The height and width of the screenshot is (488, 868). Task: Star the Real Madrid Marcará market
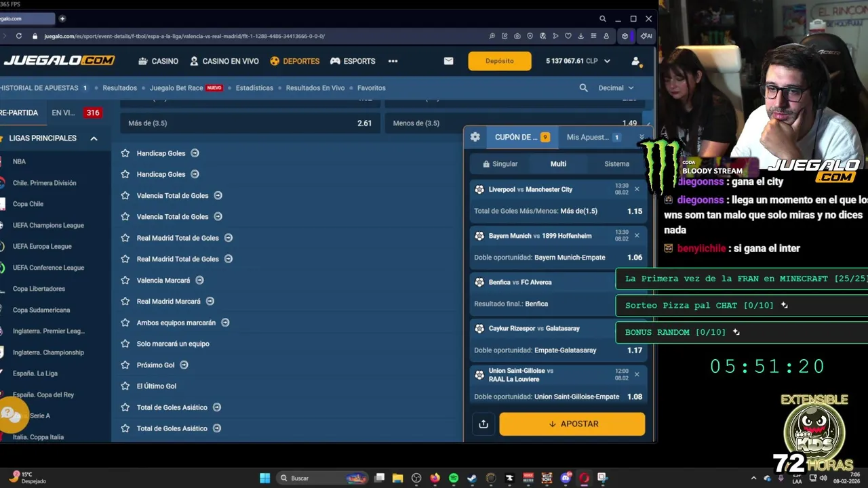point(125,301)
